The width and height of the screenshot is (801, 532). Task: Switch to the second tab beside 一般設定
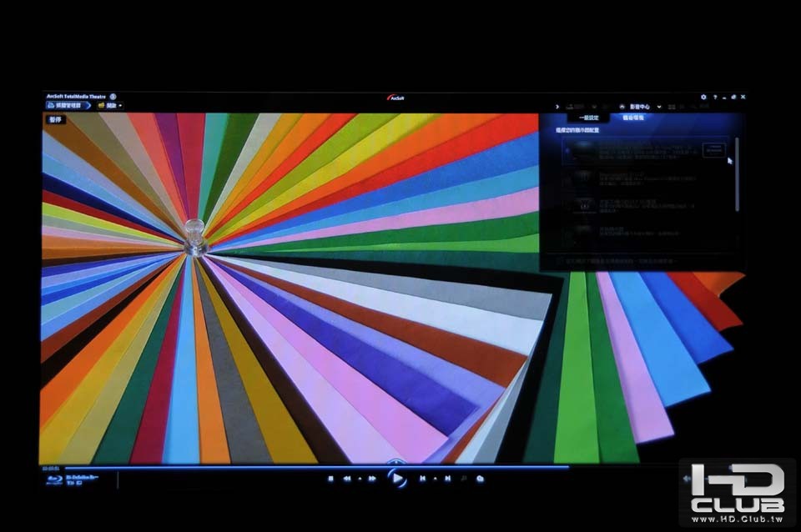(x=633, y=118)
